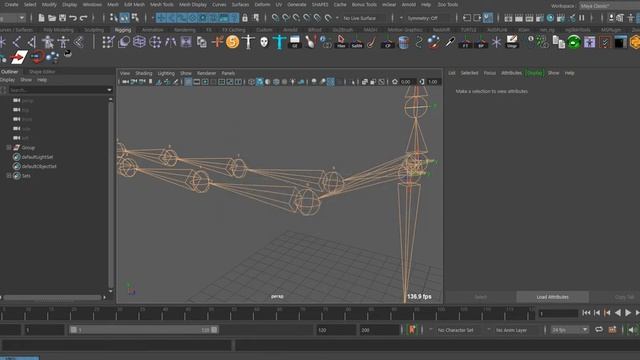The width and height of the screenshot is (640, 360).
Task: Switch to the Rigging shelf tab
Action: [x=123, y=30]
